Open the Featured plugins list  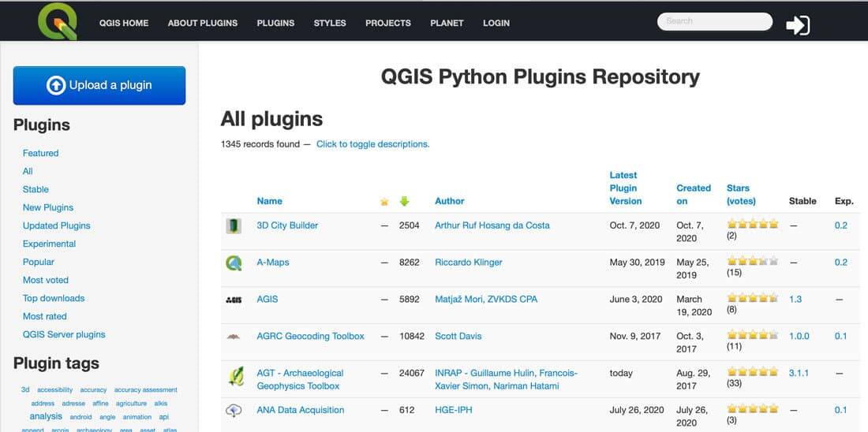coord(40,153)
